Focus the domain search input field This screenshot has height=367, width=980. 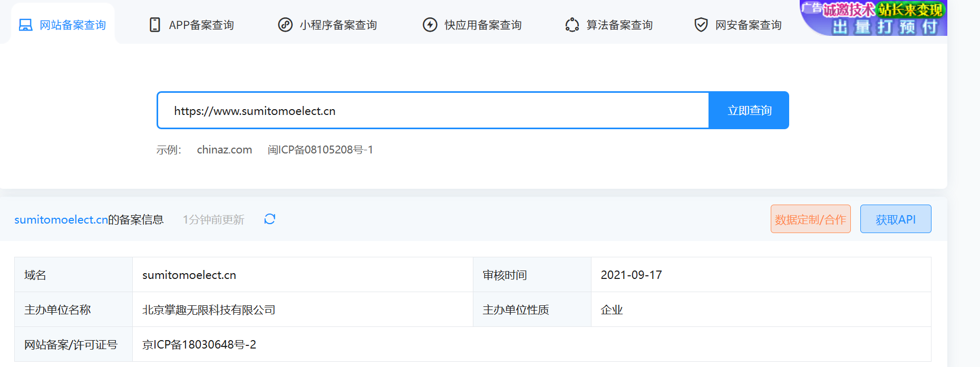433,110
